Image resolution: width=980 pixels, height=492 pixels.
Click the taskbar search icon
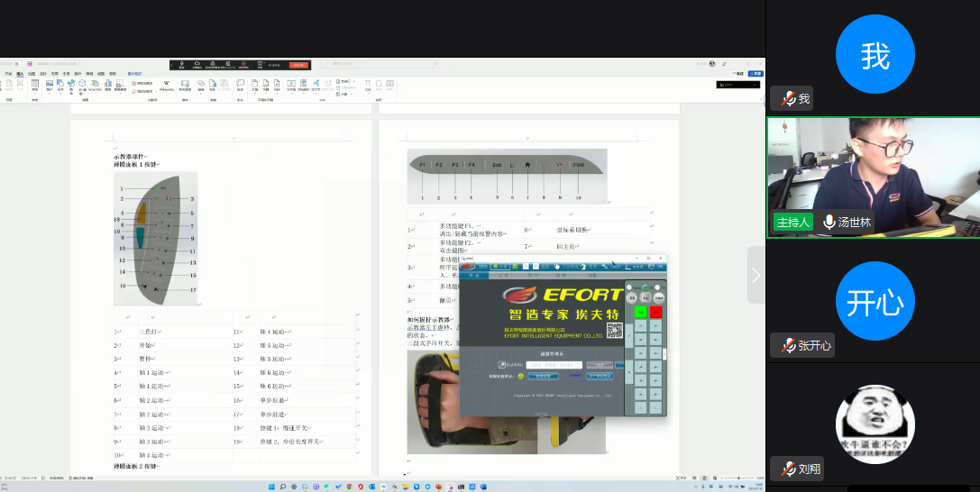tap(282, 487)
